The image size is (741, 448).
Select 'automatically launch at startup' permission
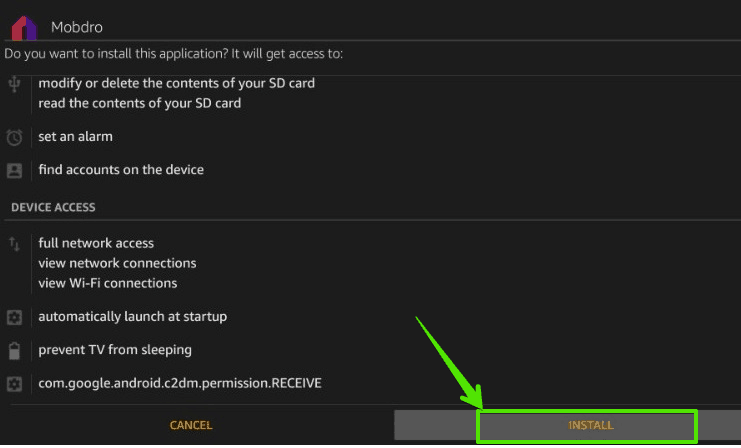point(132,317)
